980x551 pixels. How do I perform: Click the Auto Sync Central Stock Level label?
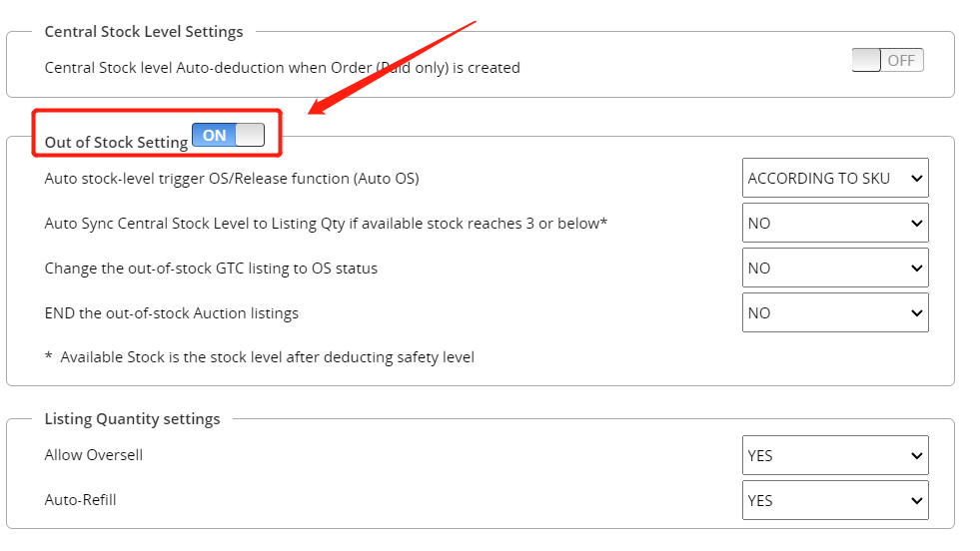pos(326,224)
